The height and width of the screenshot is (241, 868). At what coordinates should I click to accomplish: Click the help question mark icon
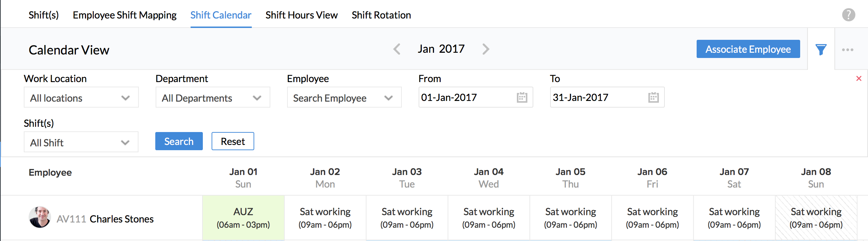tap(848, 15)
